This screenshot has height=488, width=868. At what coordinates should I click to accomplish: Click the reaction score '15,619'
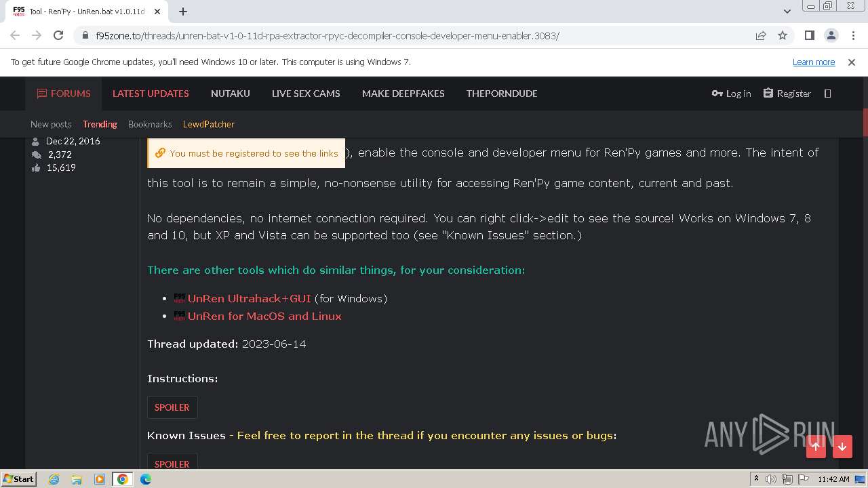coord(61,167)
